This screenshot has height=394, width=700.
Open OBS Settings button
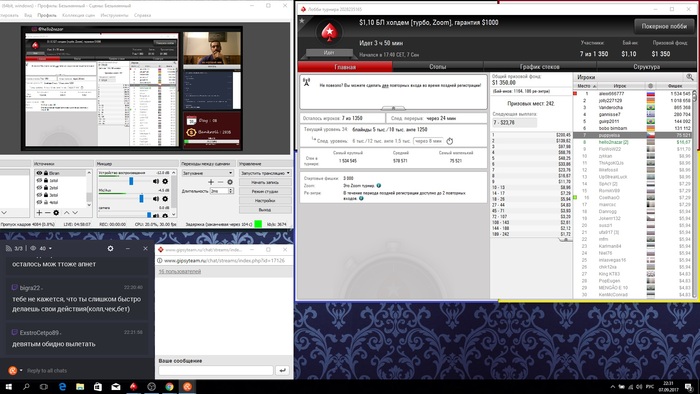265,201
